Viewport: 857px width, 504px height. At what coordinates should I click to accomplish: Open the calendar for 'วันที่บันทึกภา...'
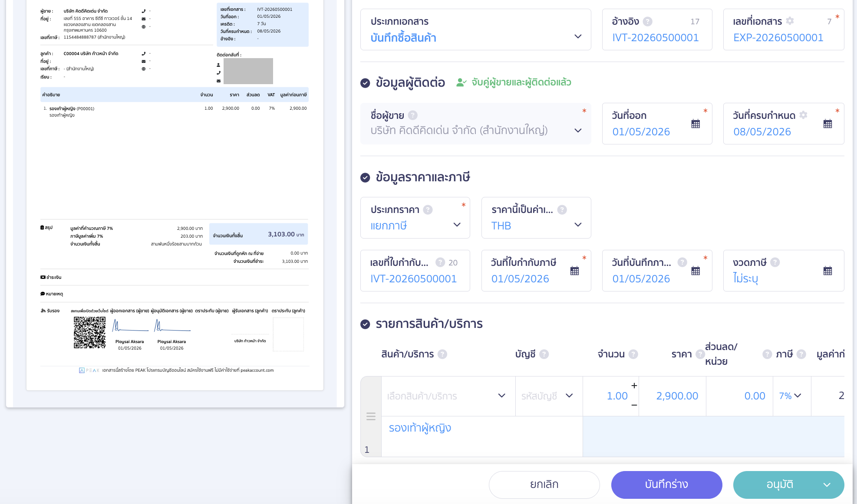[695, 271]
